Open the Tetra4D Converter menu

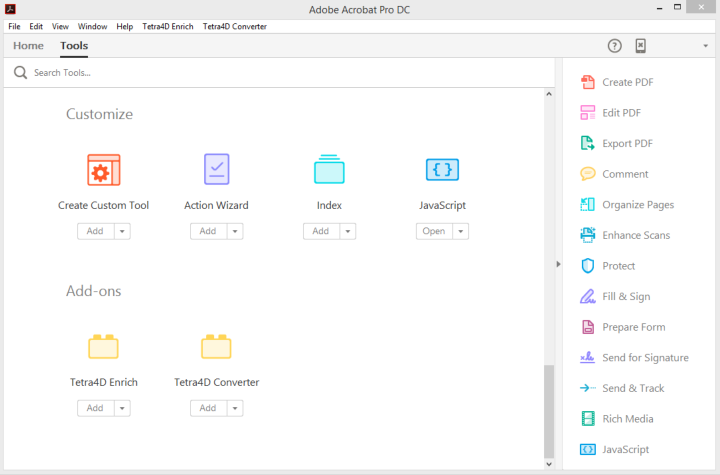coord(235,26)
